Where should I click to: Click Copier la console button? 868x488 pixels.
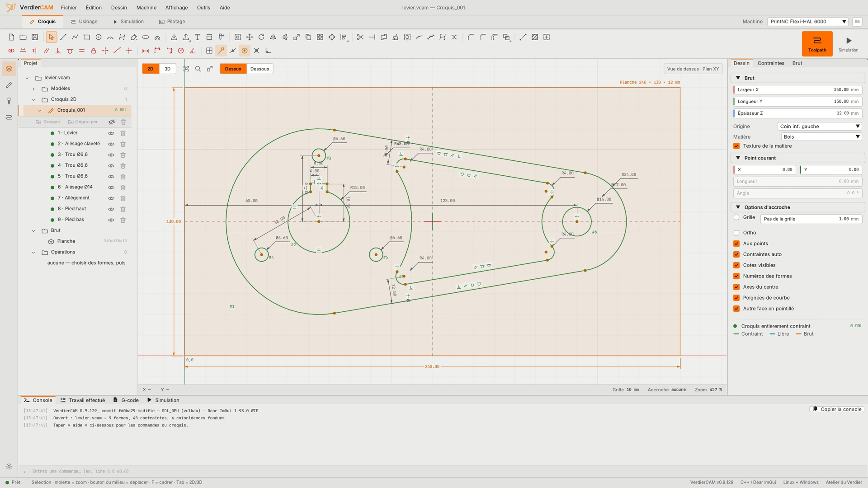coord(837,409)
